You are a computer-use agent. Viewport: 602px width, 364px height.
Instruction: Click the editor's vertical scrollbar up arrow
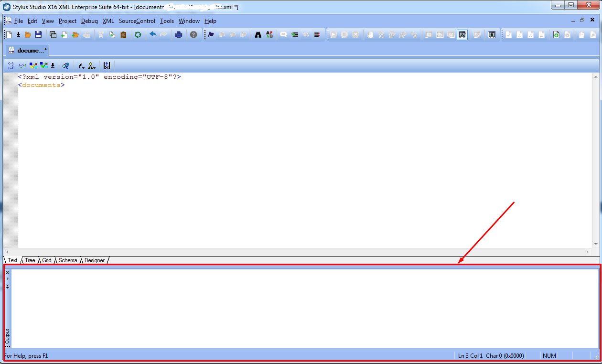coord(596,76)
